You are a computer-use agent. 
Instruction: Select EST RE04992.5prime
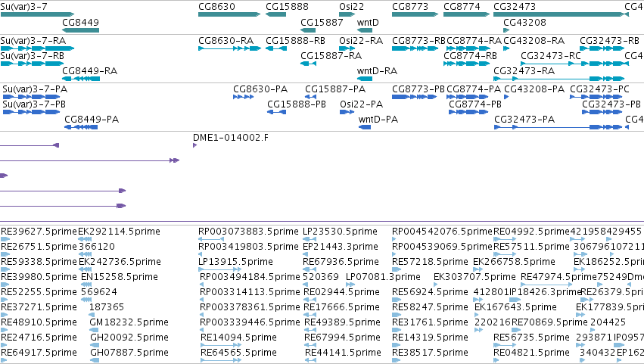(531, 232)
